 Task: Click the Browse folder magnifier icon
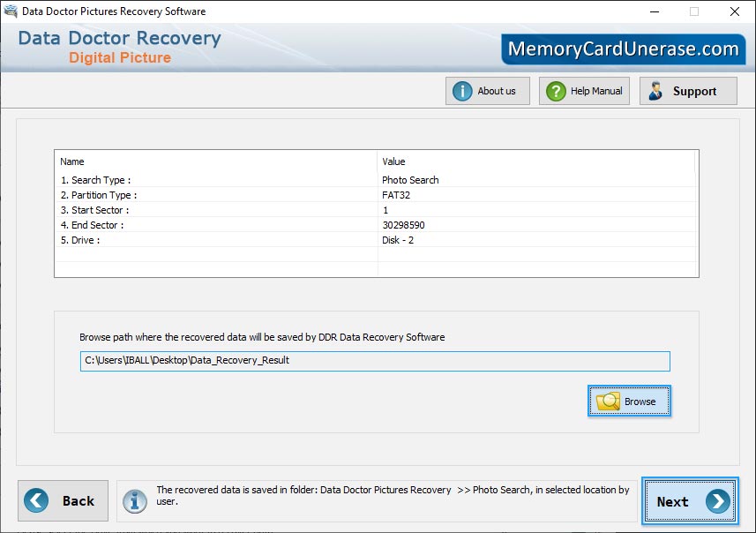[x=608, y=402]
